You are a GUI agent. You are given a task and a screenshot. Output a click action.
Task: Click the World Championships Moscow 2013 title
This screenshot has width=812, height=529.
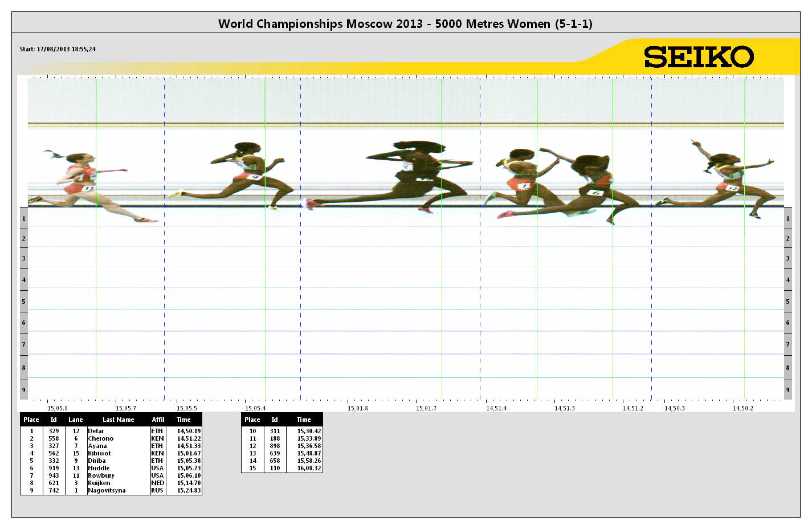tap(405, 24)
